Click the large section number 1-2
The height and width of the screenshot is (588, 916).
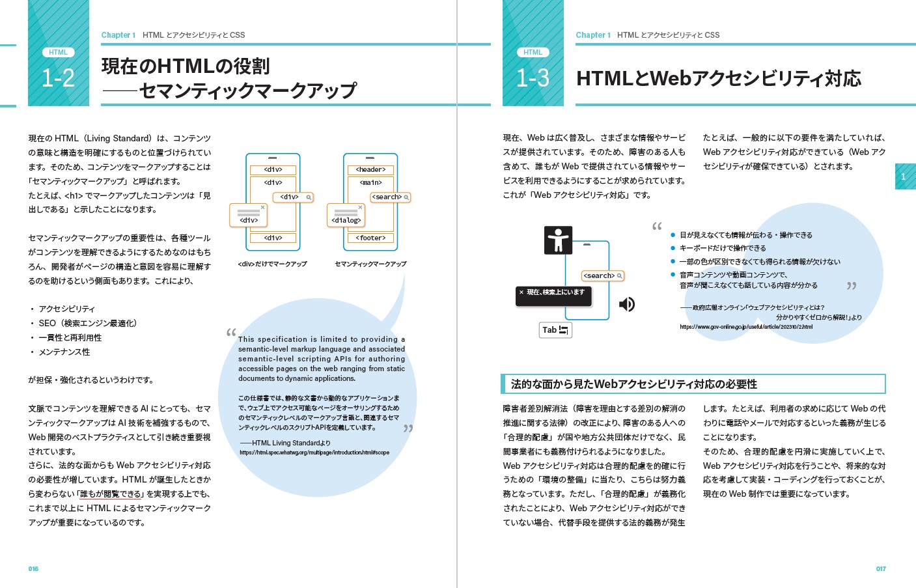click(x=58, y=79)
